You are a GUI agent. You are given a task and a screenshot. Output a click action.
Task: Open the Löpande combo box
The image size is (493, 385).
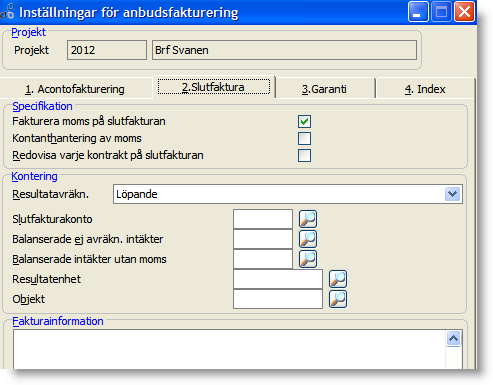pos(287,194)
